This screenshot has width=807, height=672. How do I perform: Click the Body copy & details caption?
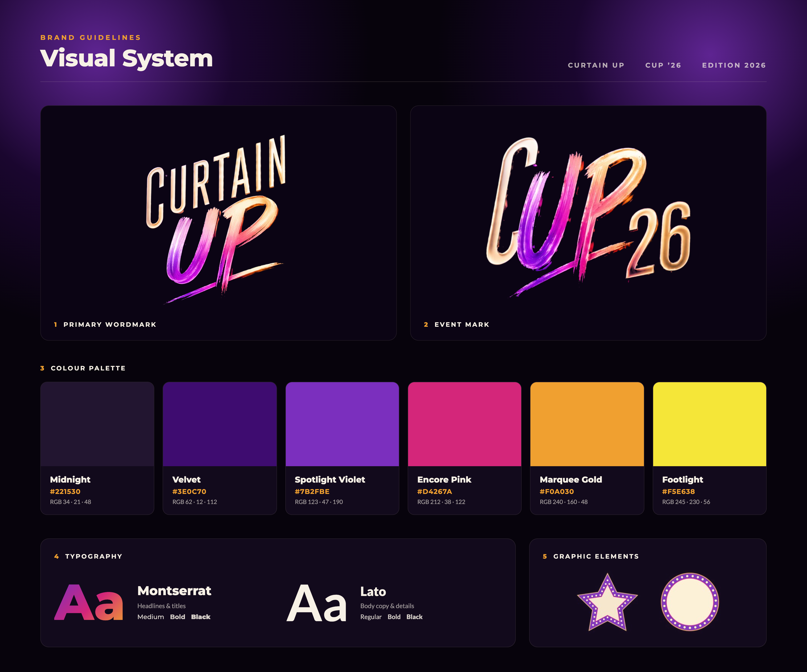[x=387, y=606]
